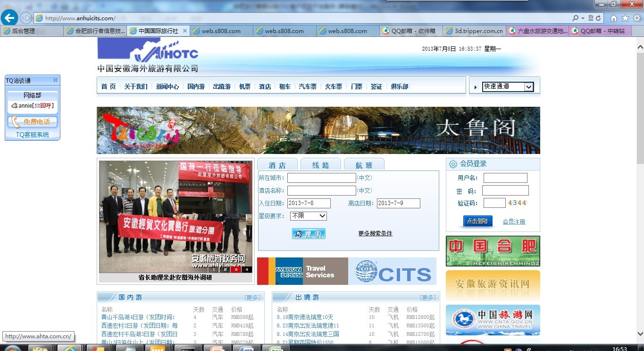This screenshot has width=644, height=351.
Task: Open browser Home via house icon
Action: (x=614, y=18)
